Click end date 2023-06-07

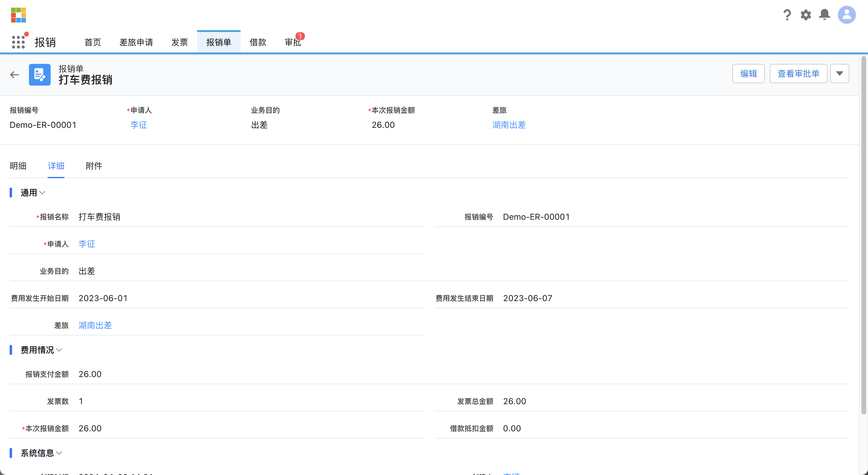(x=528, y=298)
